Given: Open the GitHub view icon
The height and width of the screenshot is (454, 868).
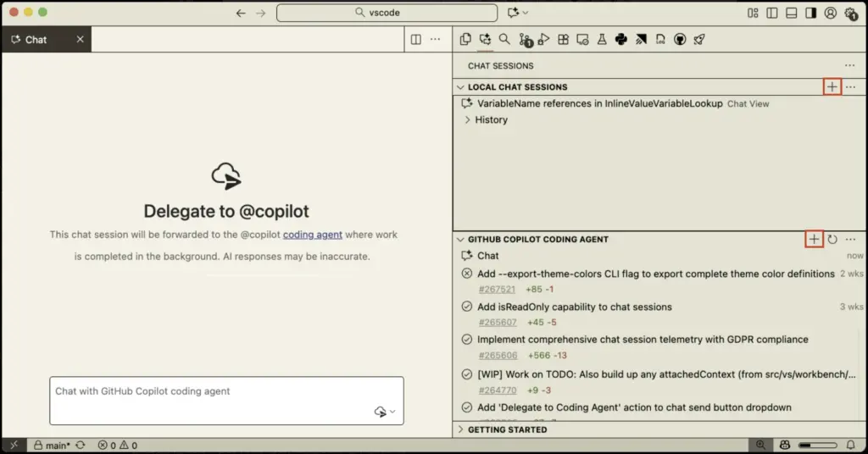Looking at the screenshot, I should tap(680, 39).
